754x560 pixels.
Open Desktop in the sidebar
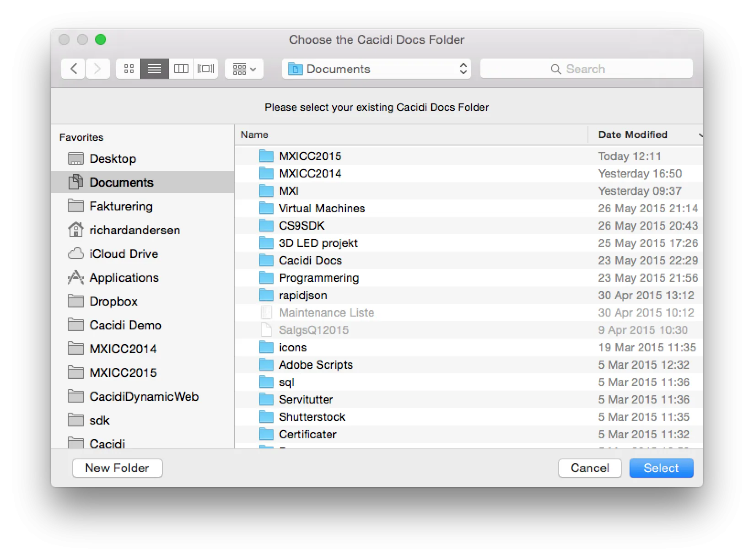(x=113, y=159)
